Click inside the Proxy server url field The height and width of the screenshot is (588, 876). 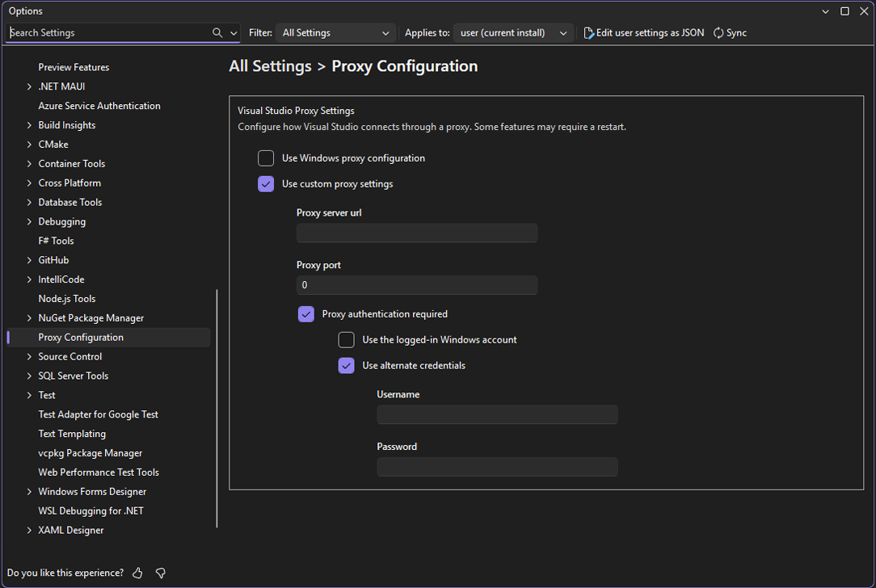416,233
